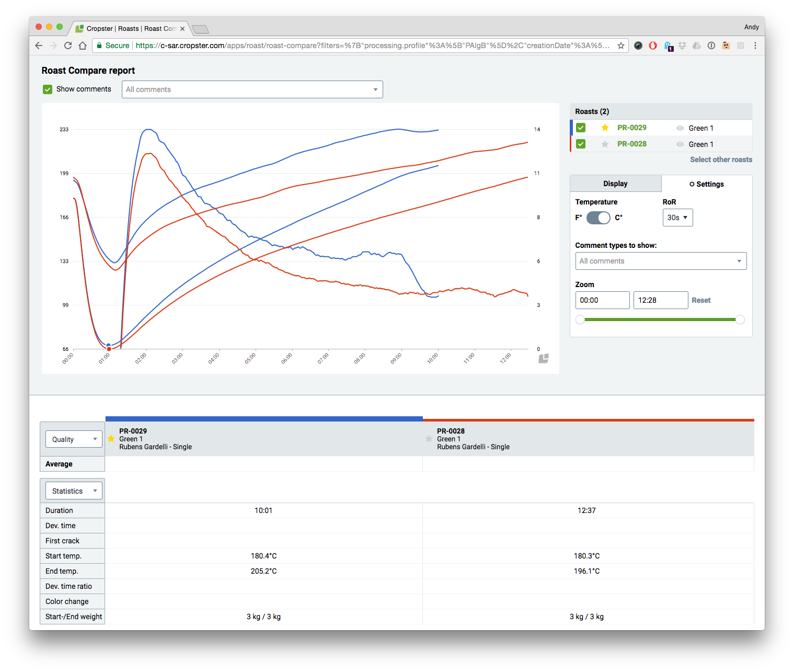Expand the Quality dropdown in the table
Viewport: 794px width, 672px height.
click(x=74, y=439)
